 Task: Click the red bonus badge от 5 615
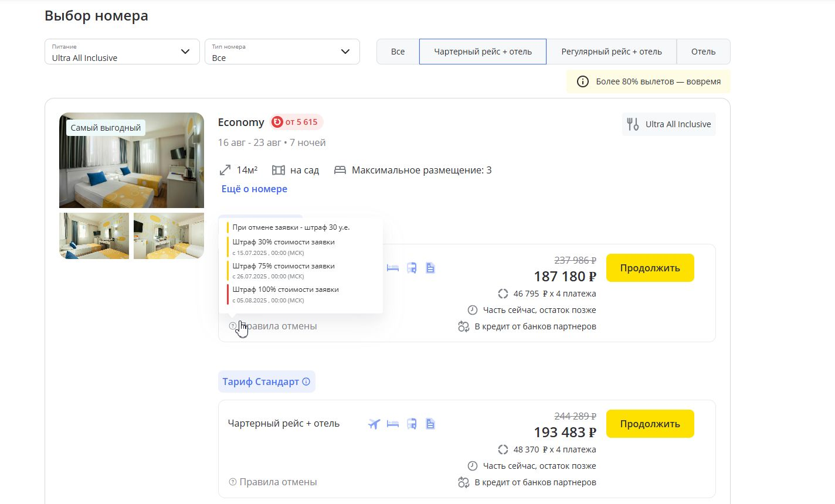pyautogui.click(x=297, y=122)
